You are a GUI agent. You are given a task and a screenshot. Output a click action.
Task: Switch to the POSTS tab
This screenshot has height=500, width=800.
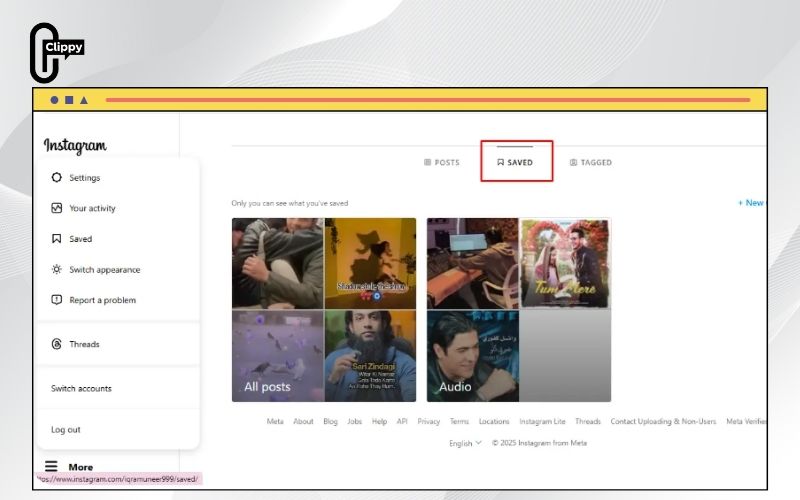pos(442,162)
